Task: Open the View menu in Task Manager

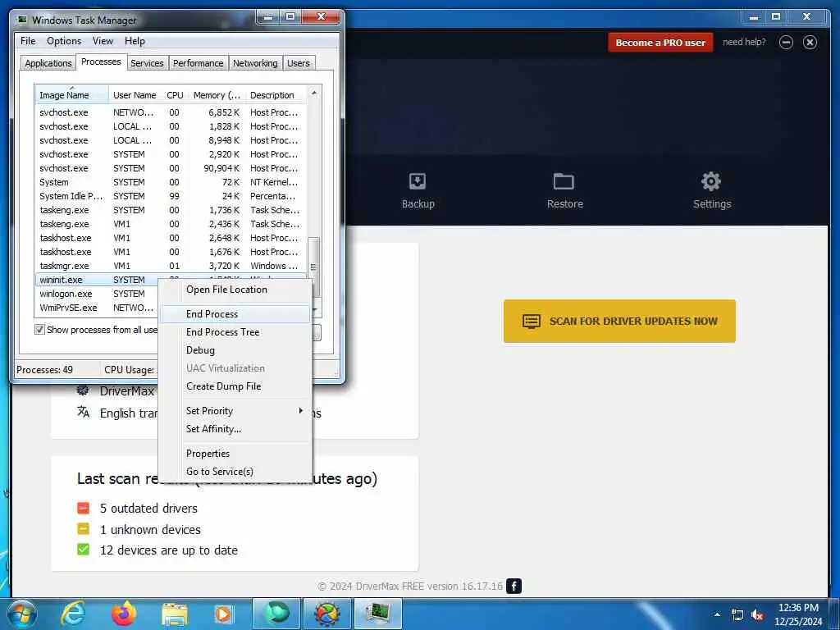Action: pos(103,41)
